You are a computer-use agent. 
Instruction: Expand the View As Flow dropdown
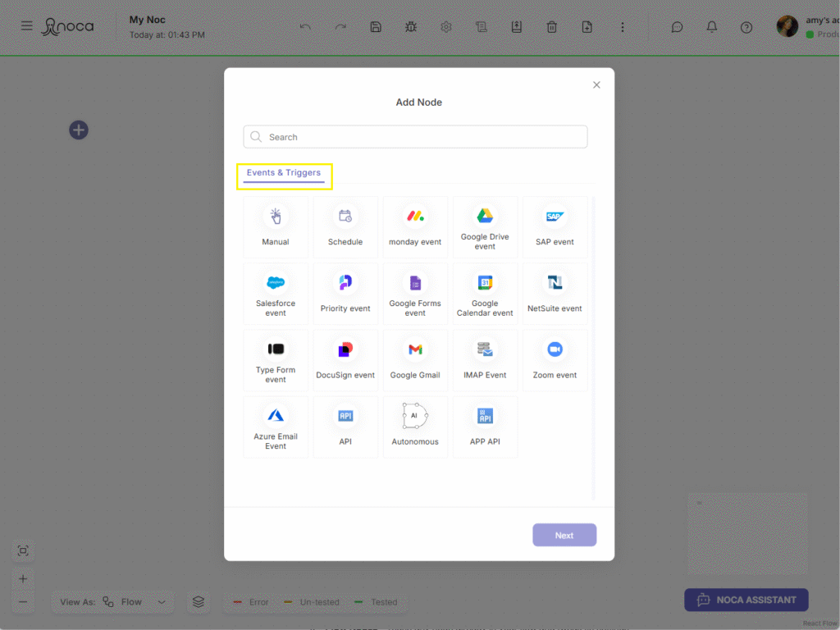coord(113,602)
